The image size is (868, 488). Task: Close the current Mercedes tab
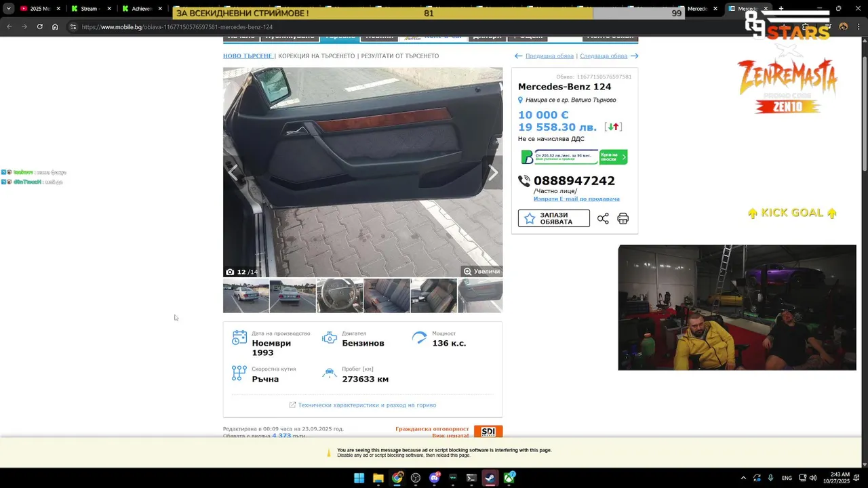pyautogui.click(x=766, y=9)
